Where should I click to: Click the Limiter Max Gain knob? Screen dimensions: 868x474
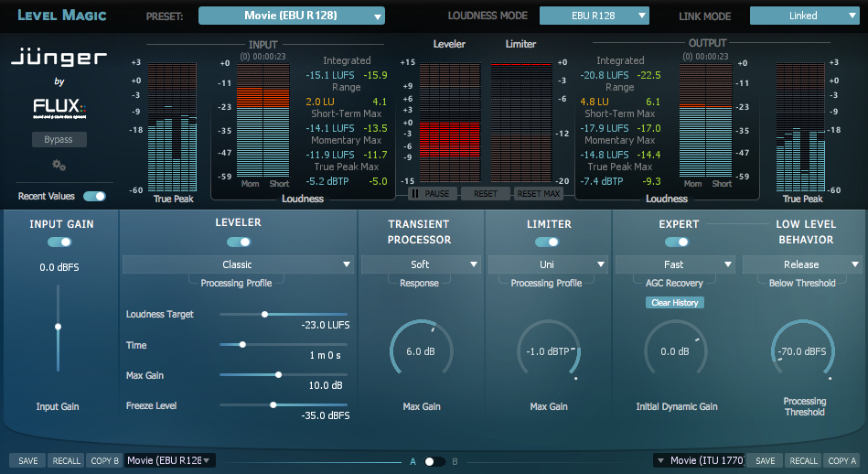click(x=548, y=351)
